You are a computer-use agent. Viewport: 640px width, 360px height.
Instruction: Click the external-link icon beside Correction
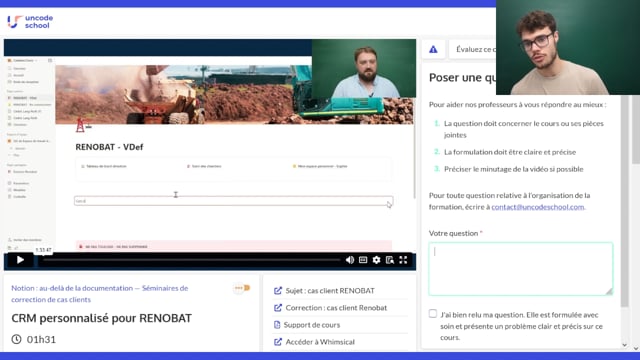point(278,308)
